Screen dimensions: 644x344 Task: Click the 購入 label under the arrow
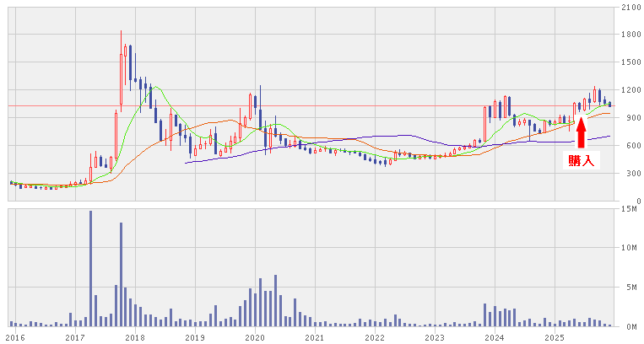coord(581,160)
